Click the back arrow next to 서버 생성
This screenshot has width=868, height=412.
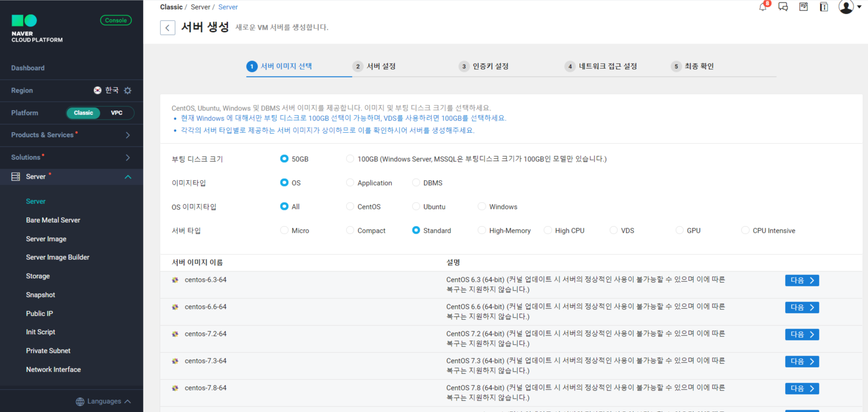(x=168, y=27)
